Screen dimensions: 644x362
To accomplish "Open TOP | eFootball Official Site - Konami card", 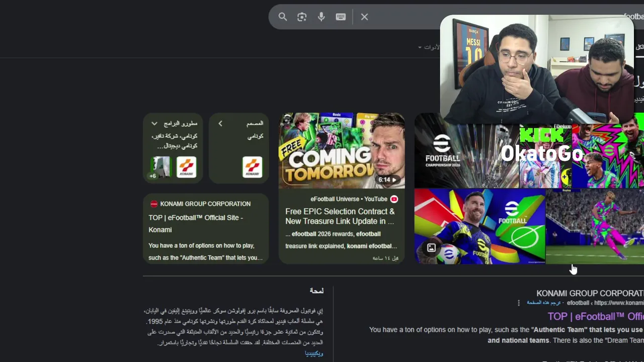I will point(206,229).
